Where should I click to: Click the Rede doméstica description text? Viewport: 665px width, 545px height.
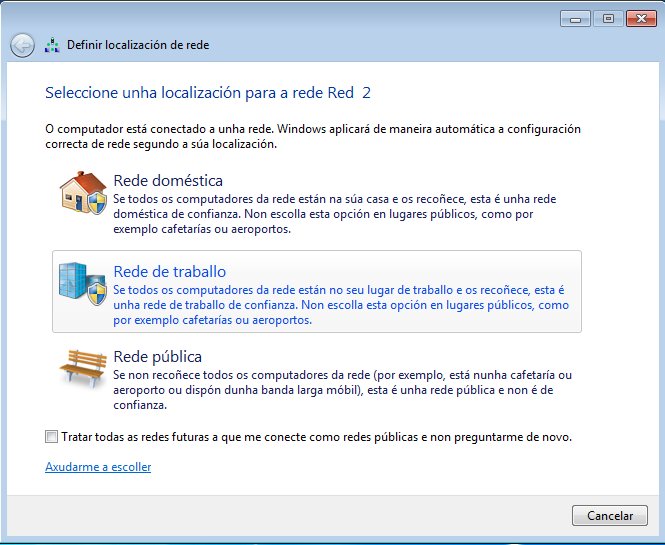coord(335,214)
